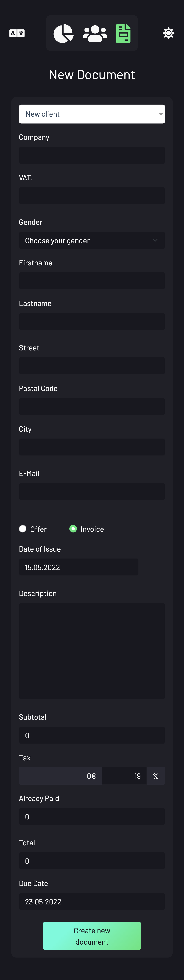This screenshot has width=184, height=980.
Task: Click Create new document button
Action: point(92,936)
